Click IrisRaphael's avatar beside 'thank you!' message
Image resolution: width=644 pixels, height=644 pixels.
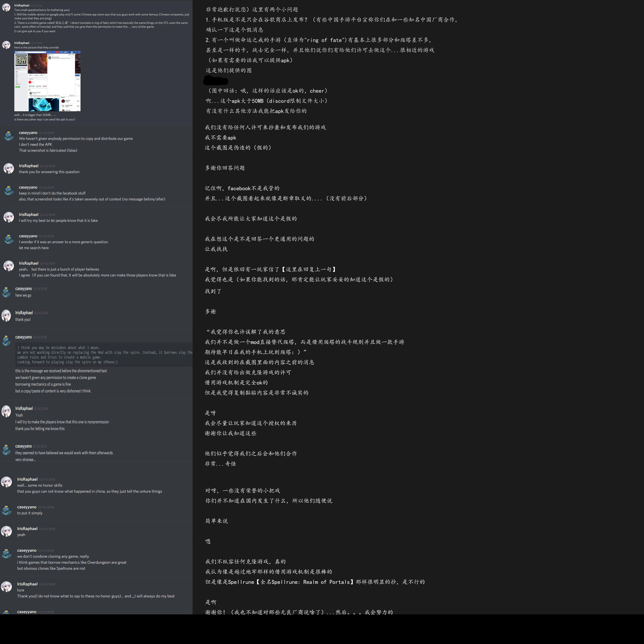6,316
